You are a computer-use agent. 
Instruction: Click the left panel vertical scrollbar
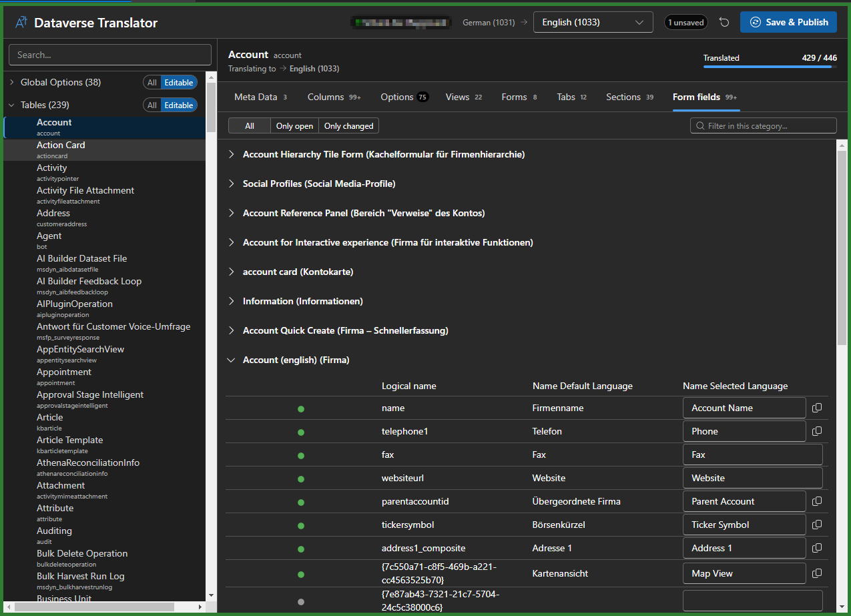[211, 107]
